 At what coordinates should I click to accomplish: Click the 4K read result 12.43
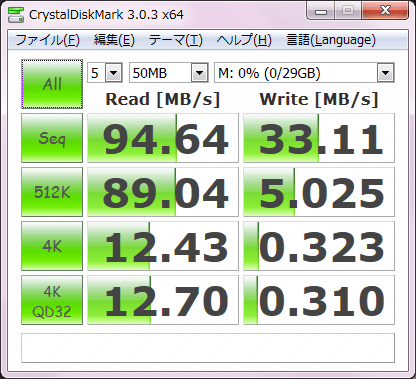(163, 246)
